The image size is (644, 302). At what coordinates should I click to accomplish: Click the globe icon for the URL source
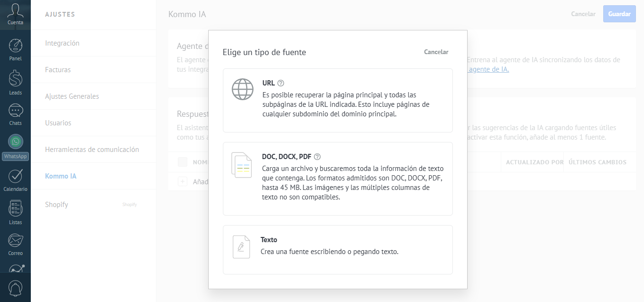pos(242,89)
